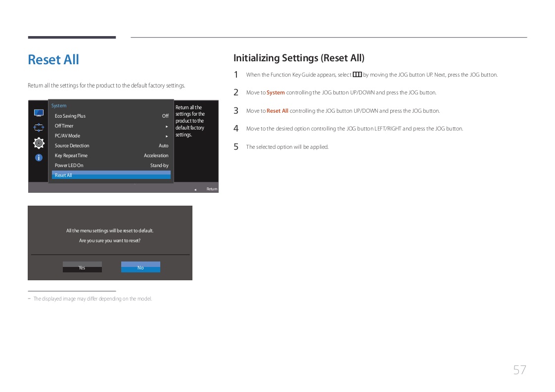555x392 pixels.
Task: Click the red System word in step 2
Action: (276, 93)
